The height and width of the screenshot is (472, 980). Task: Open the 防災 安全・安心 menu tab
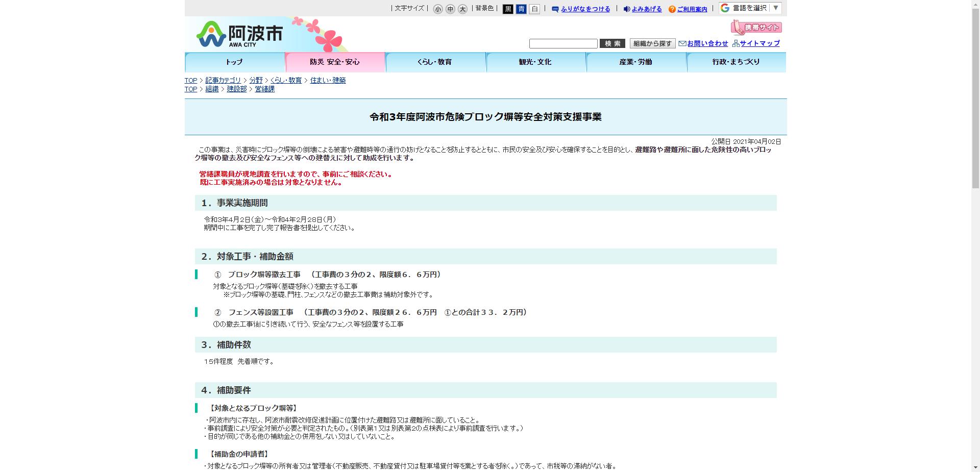pos(335,62)
